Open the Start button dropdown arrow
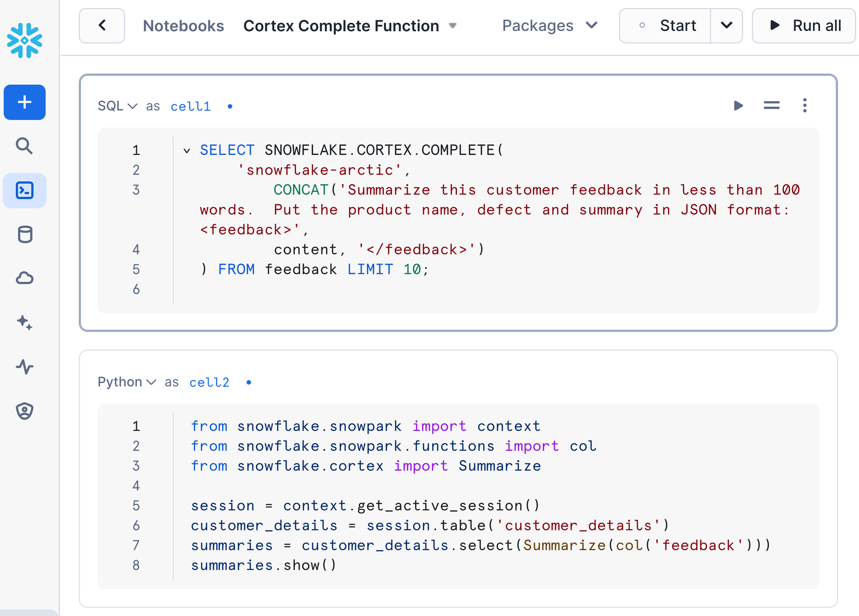859x616 pixels. 726,25
